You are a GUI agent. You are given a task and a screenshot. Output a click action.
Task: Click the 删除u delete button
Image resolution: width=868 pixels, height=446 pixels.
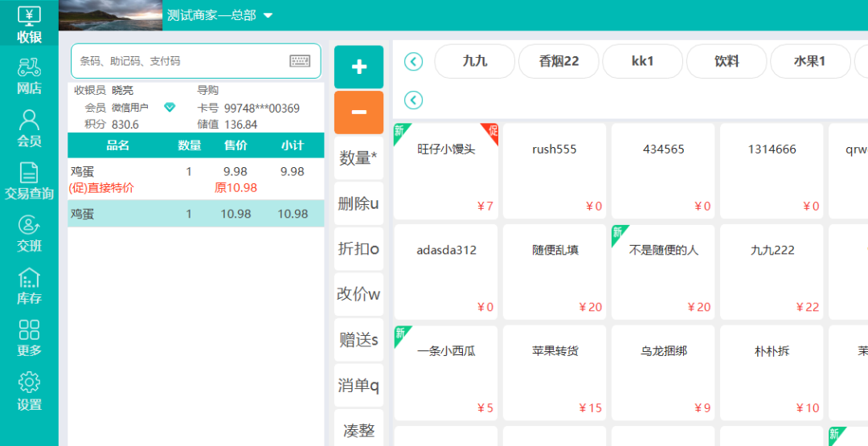358,203
